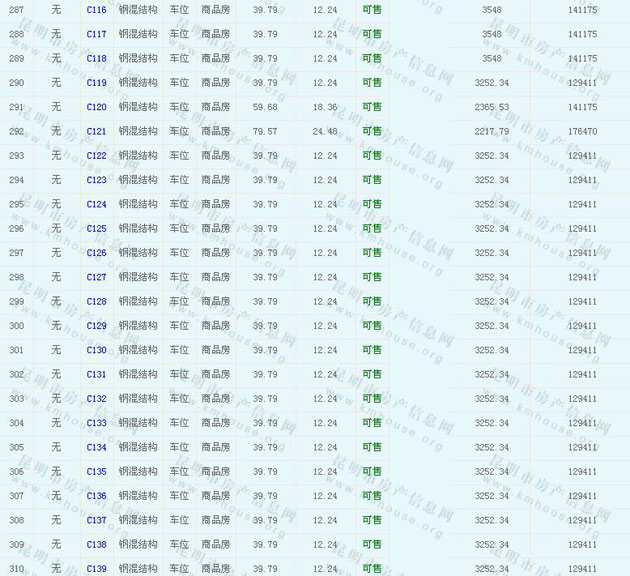The height and width of the screenshot is (576, 630).
Task: Select the 59.68 area cell
Action: click(x=265, y=107)
